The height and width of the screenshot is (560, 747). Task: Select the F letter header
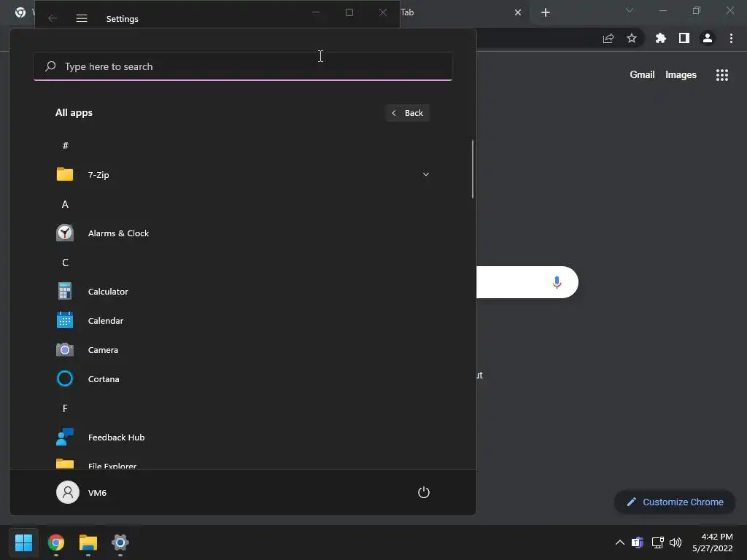pos(65,408)
